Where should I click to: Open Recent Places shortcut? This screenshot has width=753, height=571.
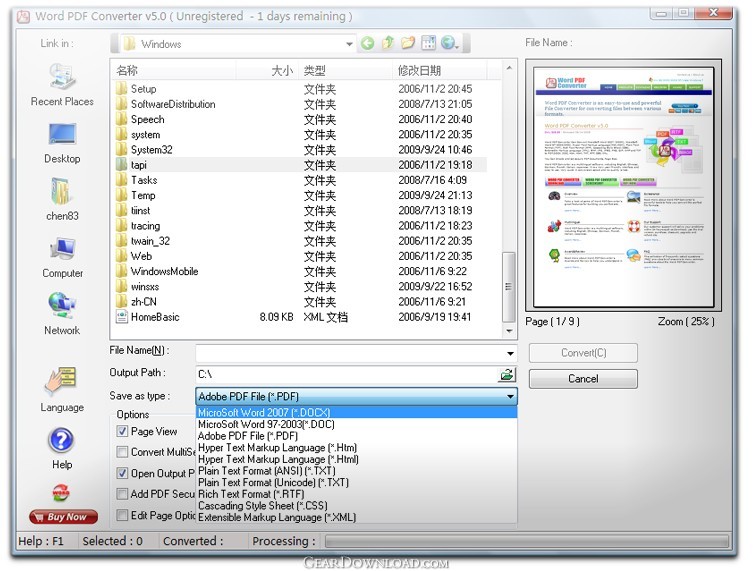click(x=62, y=85)
